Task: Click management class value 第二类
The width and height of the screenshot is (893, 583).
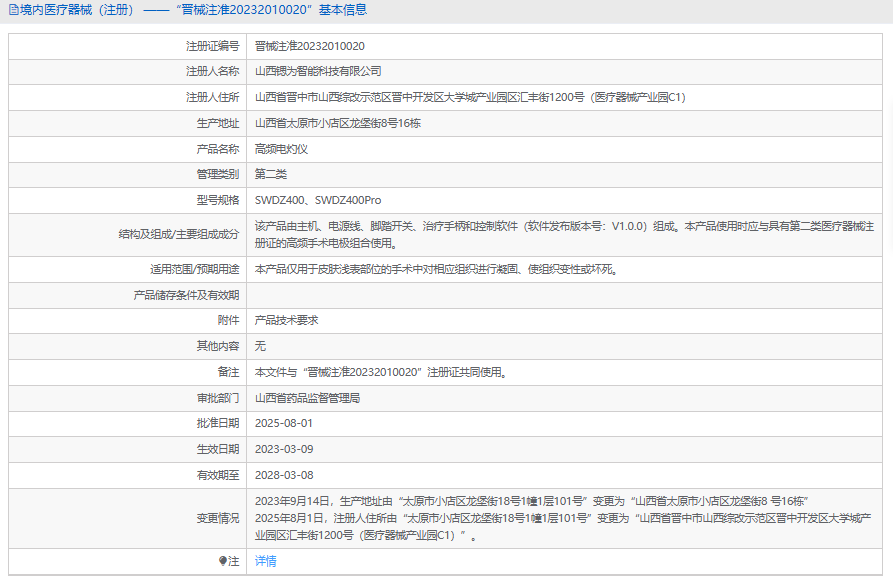Action: tap(271, 174)
